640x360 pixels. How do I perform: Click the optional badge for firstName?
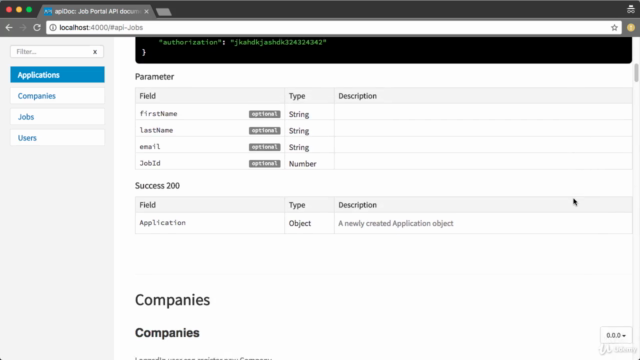point(264,114)
